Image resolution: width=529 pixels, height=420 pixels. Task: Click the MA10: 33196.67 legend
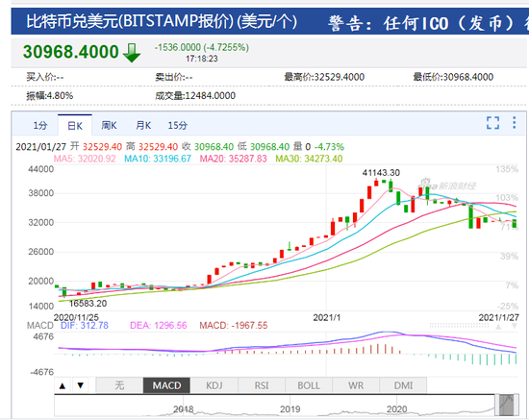pos(158,159)
